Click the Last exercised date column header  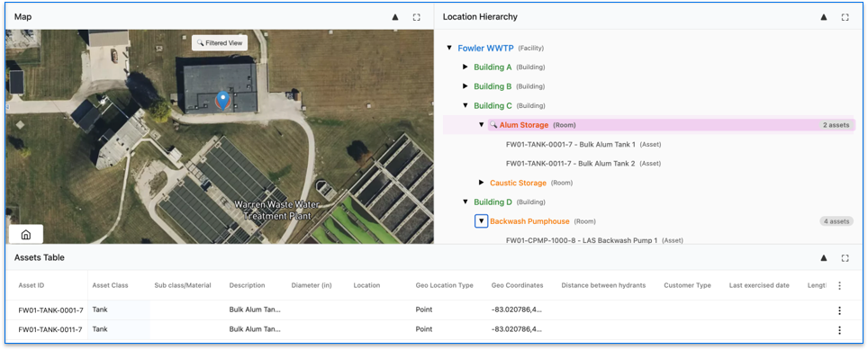[759, 285]
